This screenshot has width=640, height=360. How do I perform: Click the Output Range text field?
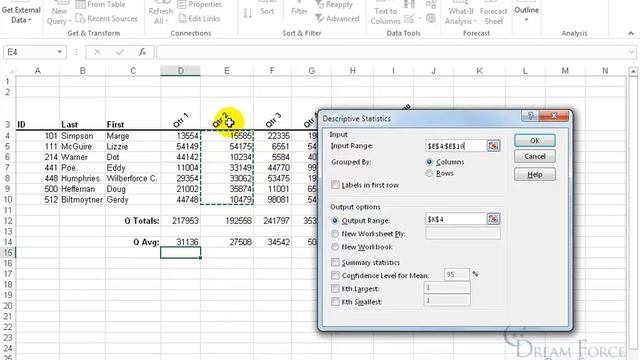[x=456, y=219]
